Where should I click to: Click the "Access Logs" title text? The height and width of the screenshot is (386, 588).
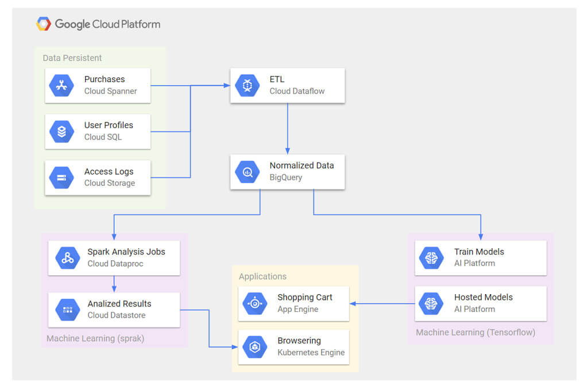pyautogui.click(x=109, y=171)
